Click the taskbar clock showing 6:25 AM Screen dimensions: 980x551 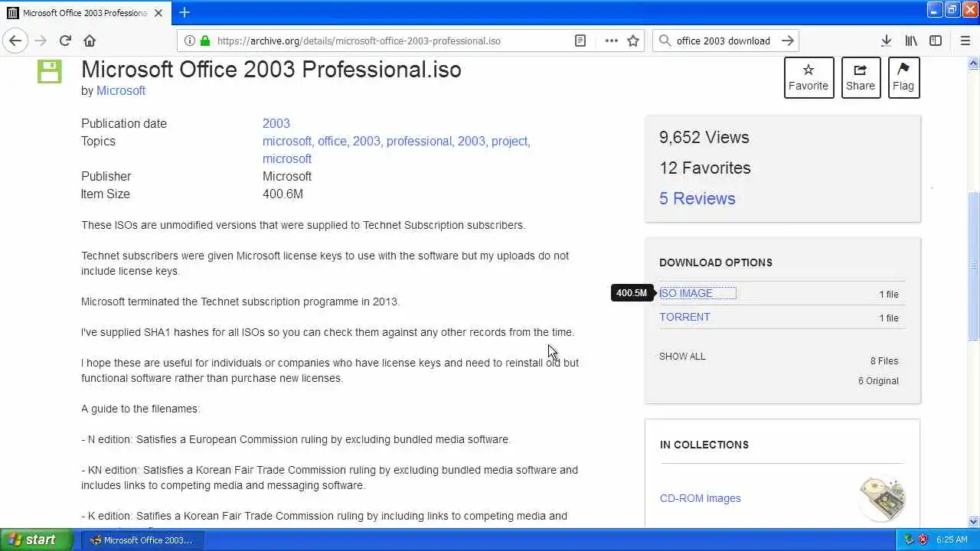[952, 540]
